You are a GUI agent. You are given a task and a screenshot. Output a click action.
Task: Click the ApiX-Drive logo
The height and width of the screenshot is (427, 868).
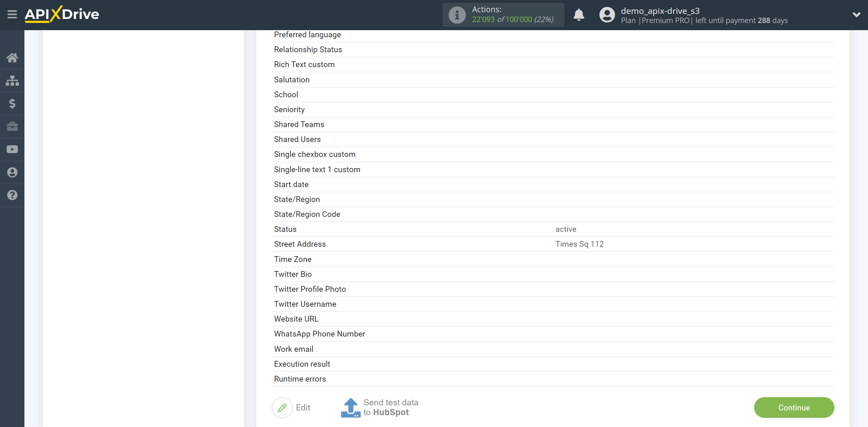62,14
